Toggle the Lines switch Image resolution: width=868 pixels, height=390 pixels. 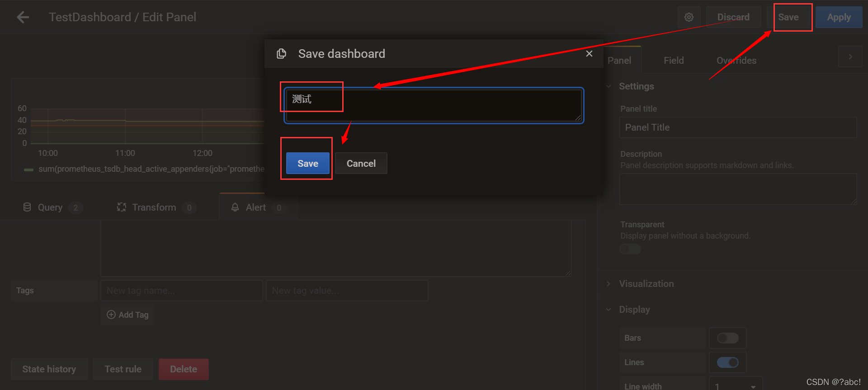pos(728,362)
